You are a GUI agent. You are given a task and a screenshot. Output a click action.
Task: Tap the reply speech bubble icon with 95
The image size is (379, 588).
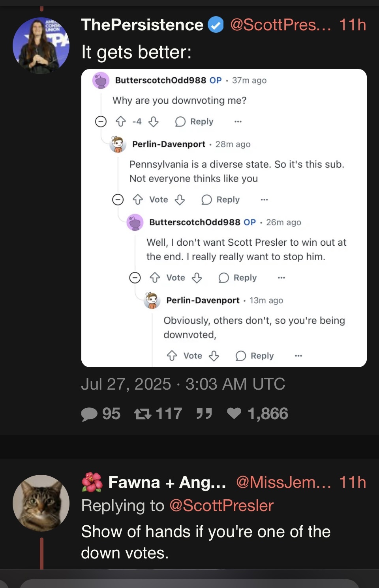pyautogui.click(x=89, y=414)
